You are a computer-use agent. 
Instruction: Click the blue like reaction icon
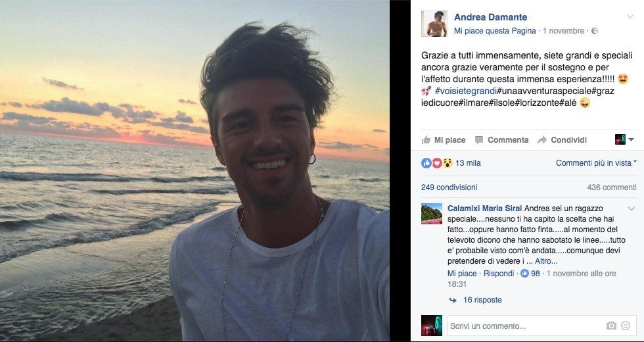point(426,163)
